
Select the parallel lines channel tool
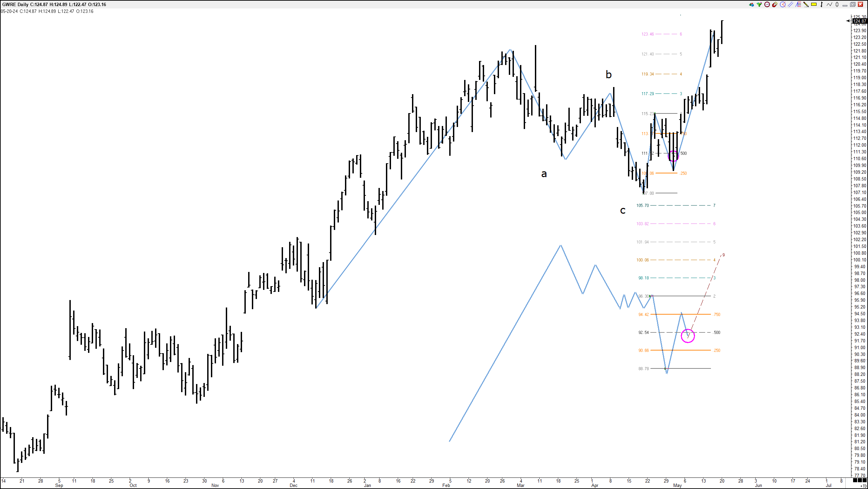click(x=790, y=4)
